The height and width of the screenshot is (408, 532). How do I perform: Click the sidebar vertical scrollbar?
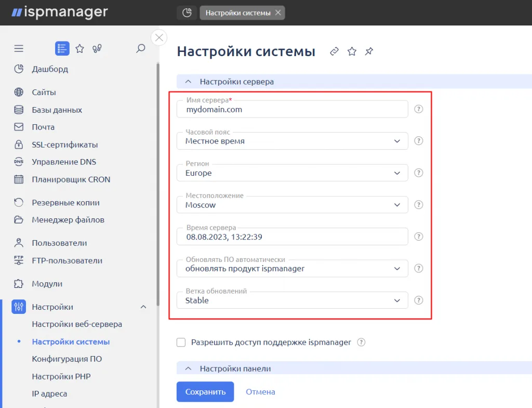(158, 185)
